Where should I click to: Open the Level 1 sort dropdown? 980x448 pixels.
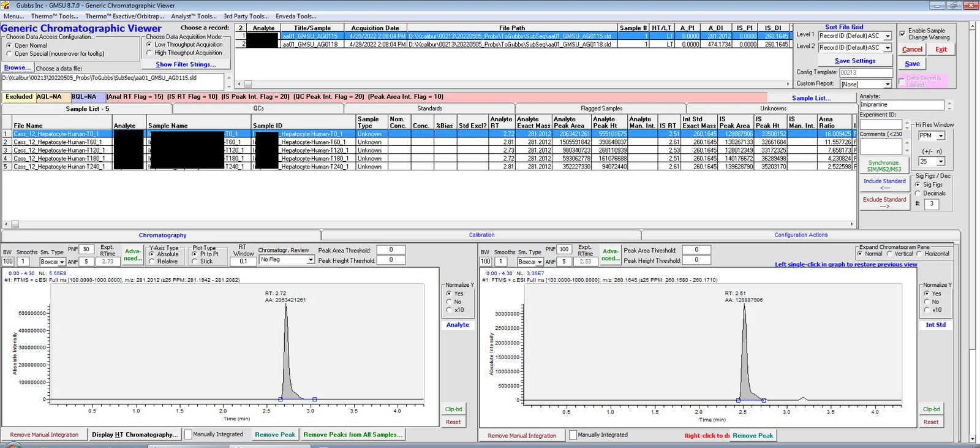pos(888,36)
